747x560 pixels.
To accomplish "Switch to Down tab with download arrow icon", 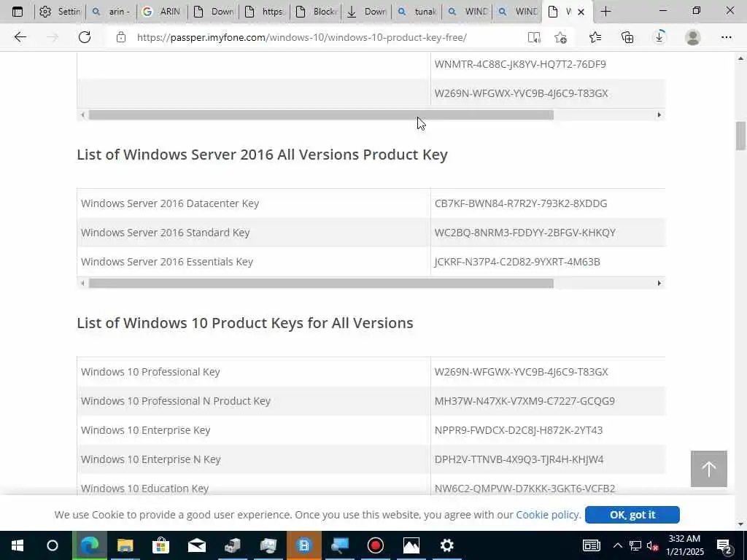I will [366, 12].
